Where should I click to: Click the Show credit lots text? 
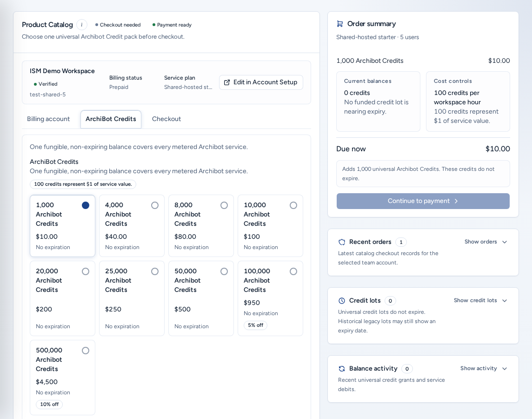tap(475, 300)
